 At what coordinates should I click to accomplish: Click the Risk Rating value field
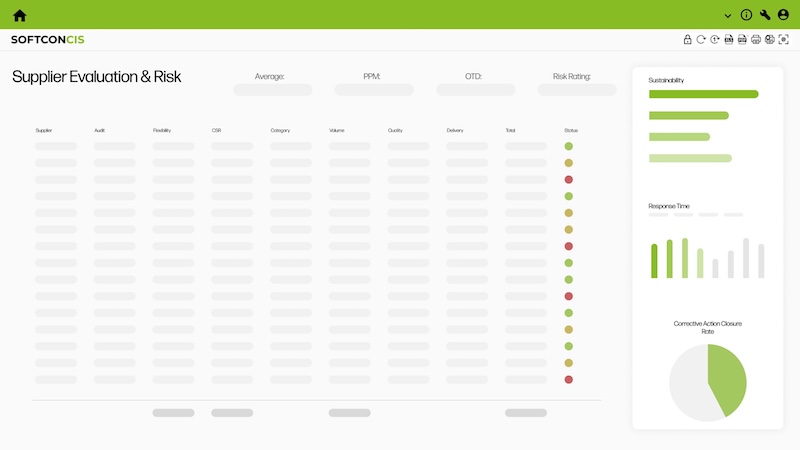pos(577,90)
